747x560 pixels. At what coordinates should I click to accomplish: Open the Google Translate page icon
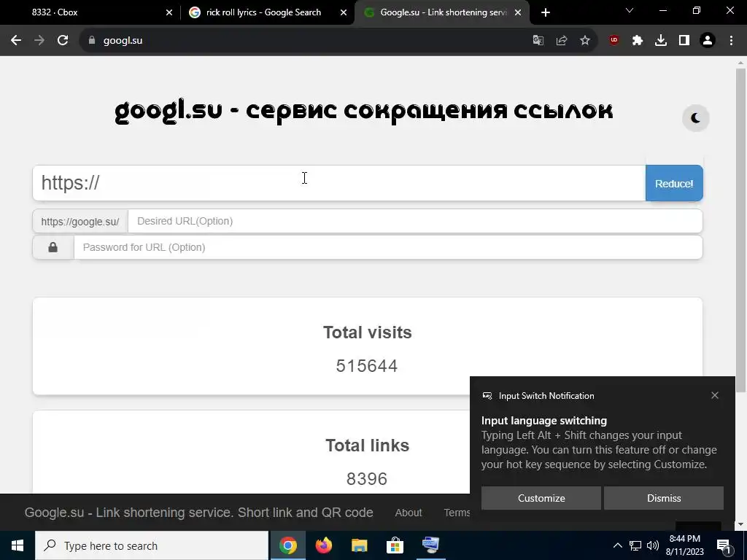point(538,41)
